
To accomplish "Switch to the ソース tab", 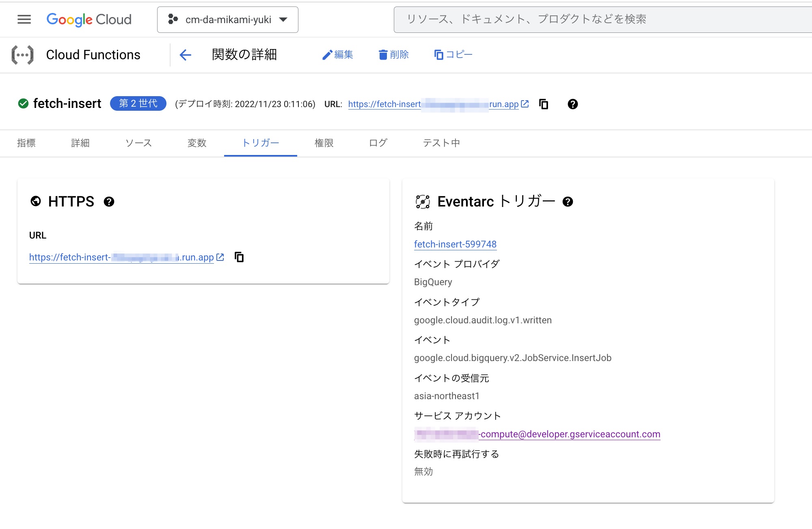I will click(x=138, y=143).
